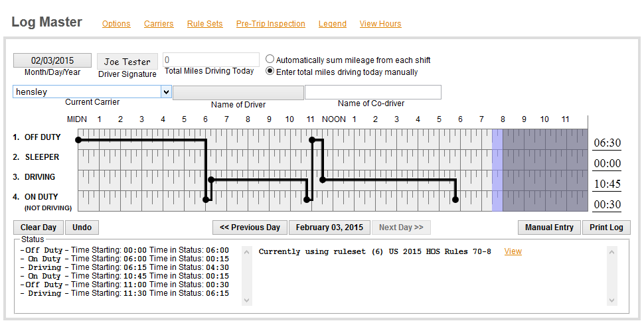
Task: Click On Duty total 00:30
Action: click(607, 204)
